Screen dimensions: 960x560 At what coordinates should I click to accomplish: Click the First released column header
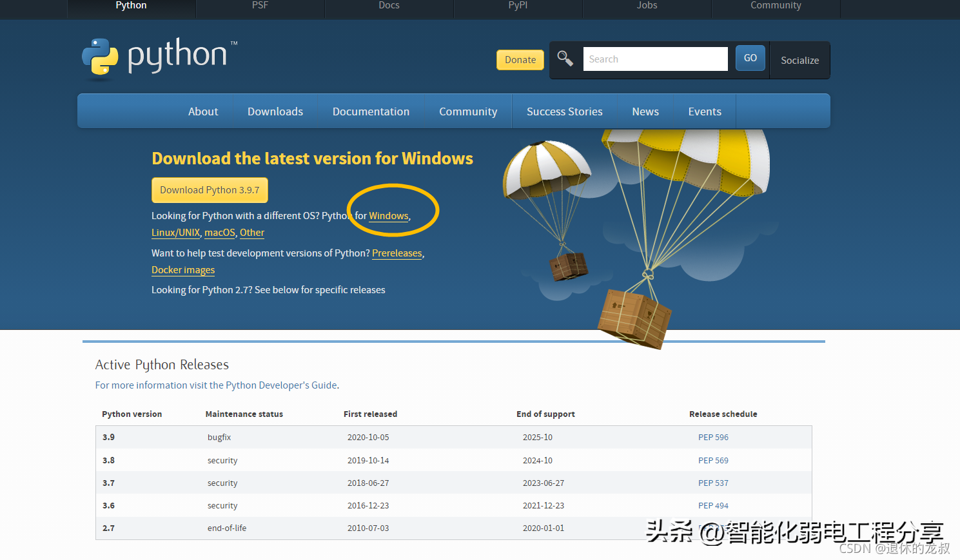pyautogui.click(x=371, y=414)
